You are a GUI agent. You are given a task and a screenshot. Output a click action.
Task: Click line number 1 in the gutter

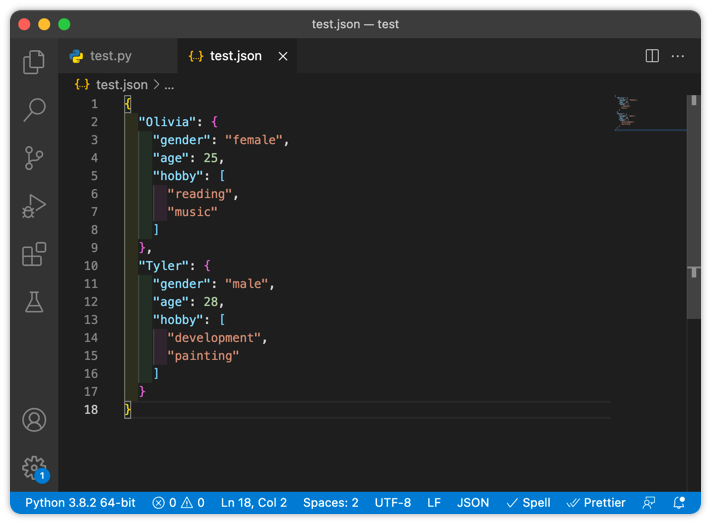94,104
